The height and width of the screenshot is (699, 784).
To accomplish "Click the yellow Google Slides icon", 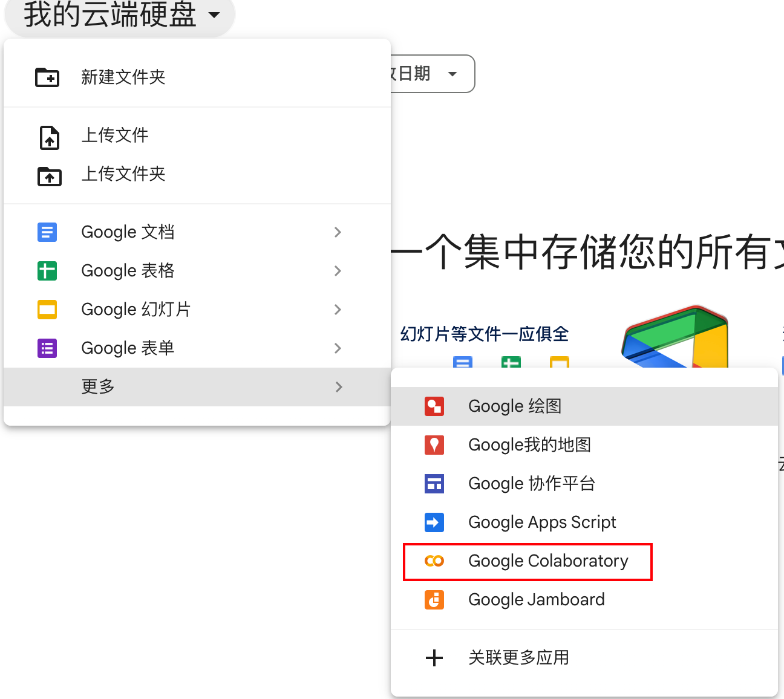I will [47, 310].
